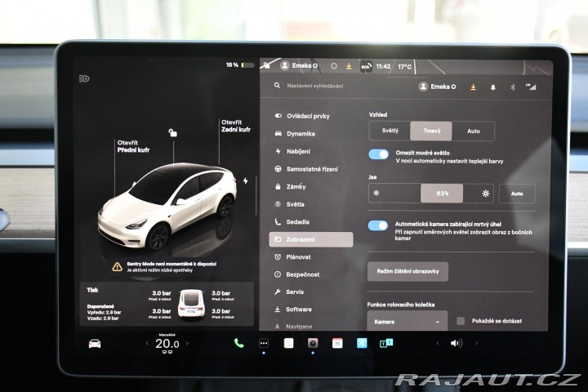Image resolution: width=588 pixels, height=392 pixels.
Task: Tap the high brightness sun icon
Action: [x=486, y=194]
